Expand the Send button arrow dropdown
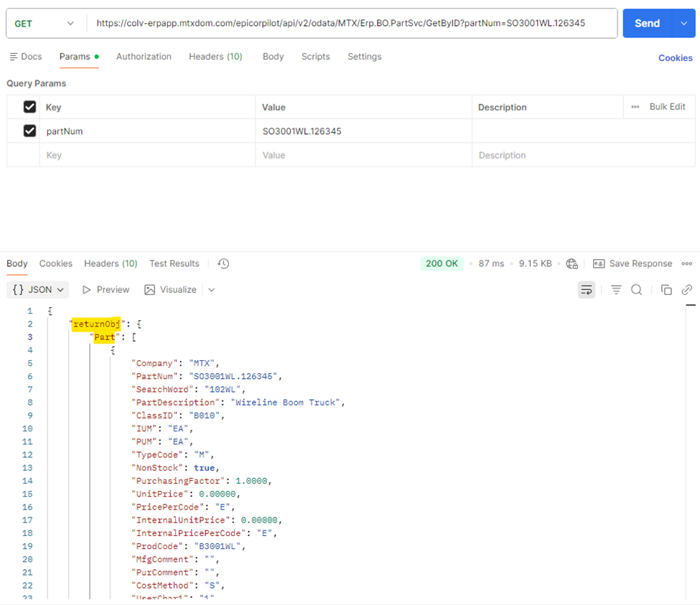The image size is (700, 605). pyautogui.click(x=683, y=24)
